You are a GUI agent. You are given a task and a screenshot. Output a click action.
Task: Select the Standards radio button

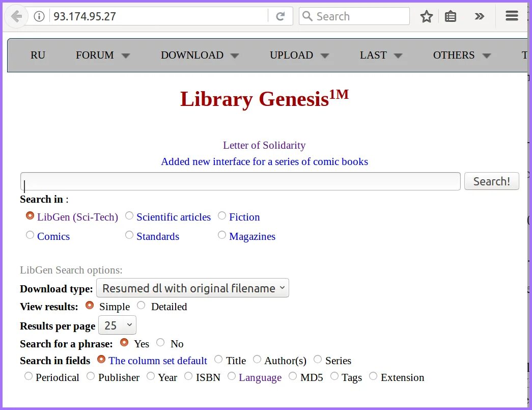point(129,235)
